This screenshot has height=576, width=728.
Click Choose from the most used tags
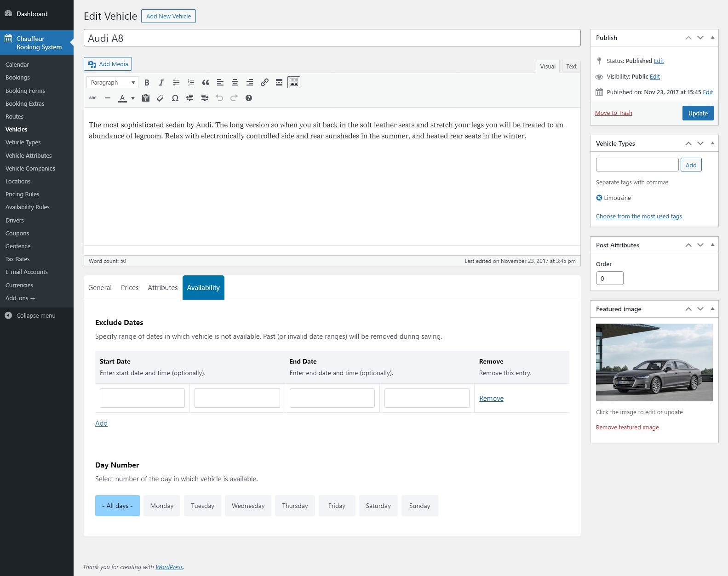tap(639, 217)
